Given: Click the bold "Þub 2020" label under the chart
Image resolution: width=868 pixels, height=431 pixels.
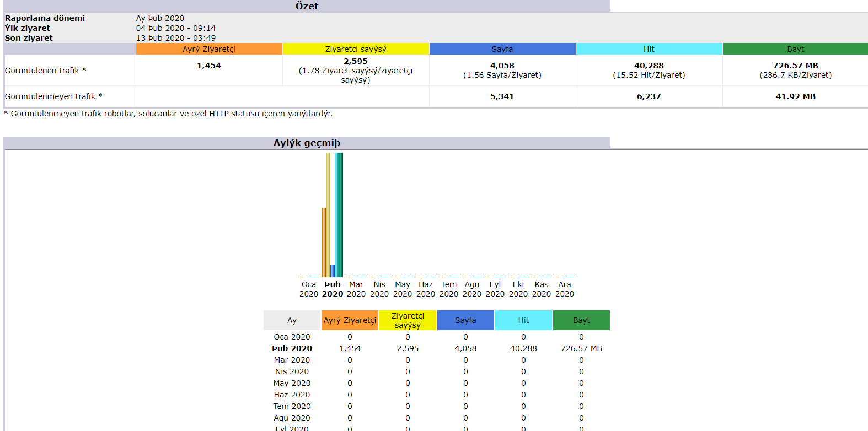Looking at the screenshot, I should (x=333, y=289).
